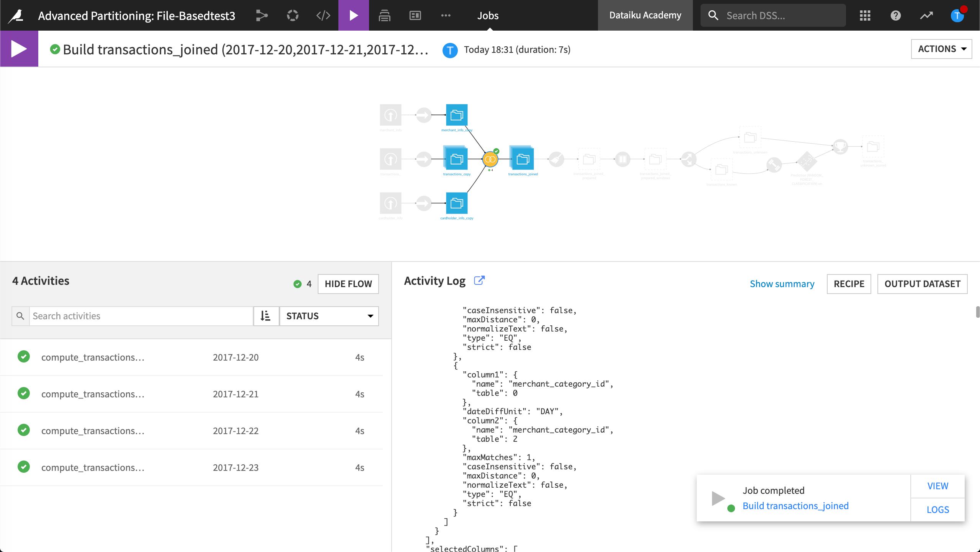Click the join recipe node in flow
This screenshot has width=980, height=552.
(490, 159)
